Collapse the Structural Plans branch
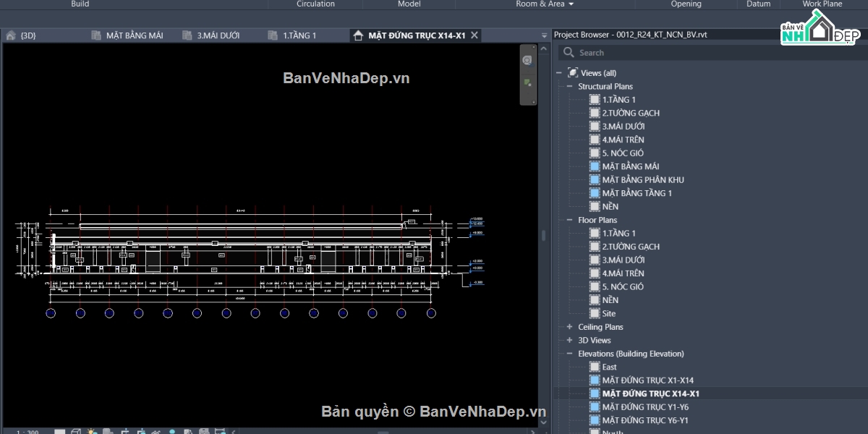The height and width of the screenshot is (434, 868). [569, 87]
